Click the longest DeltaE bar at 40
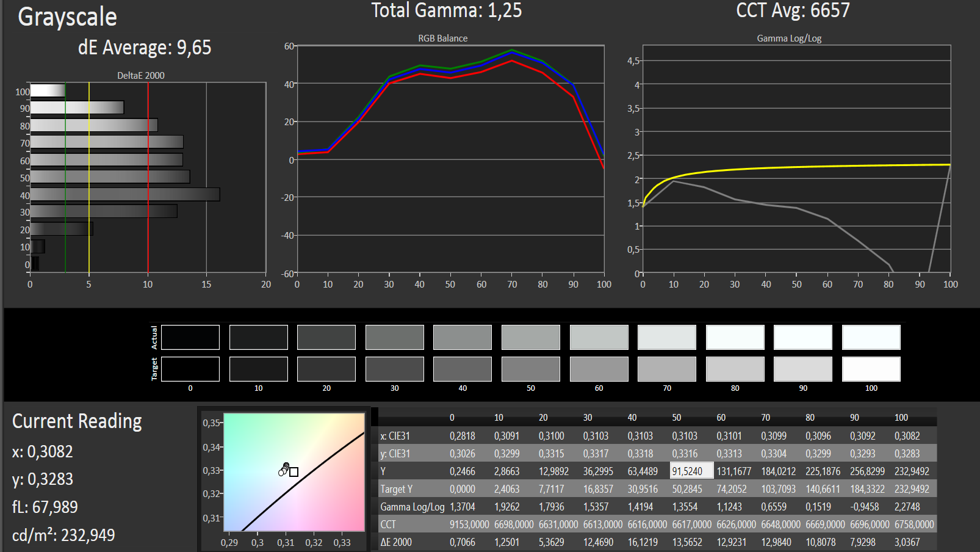This screenshot has height=552, width=980. pyautogui.click(x=125, y=195)
